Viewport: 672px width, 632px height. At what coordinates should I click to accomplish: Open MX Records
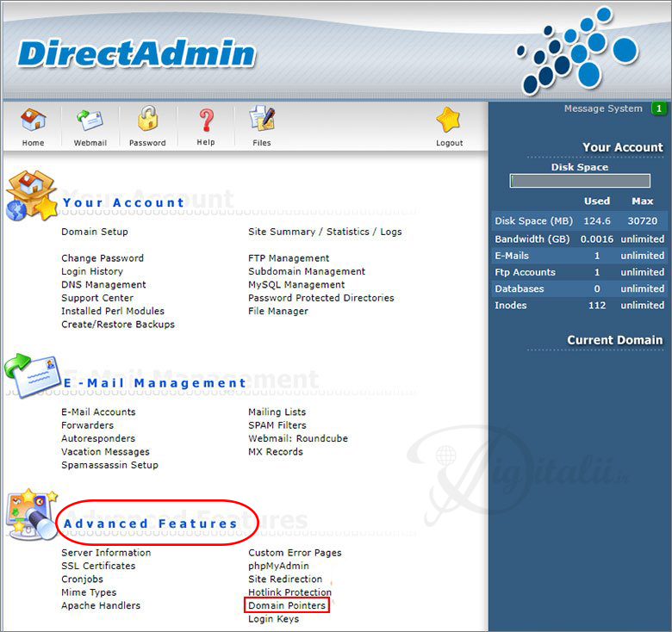(x=276, y=452)
